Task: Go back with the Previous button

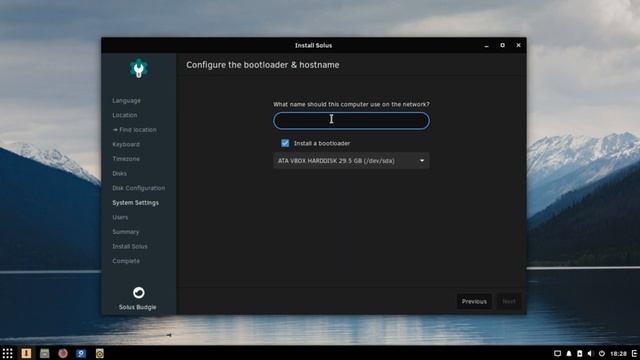Action: click(474, 301)
